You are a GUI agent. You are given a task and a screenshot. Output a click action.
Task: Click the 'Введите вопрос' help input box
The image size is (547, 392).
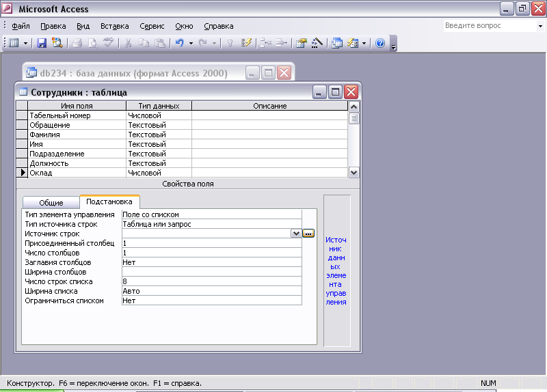coord(490,25)
